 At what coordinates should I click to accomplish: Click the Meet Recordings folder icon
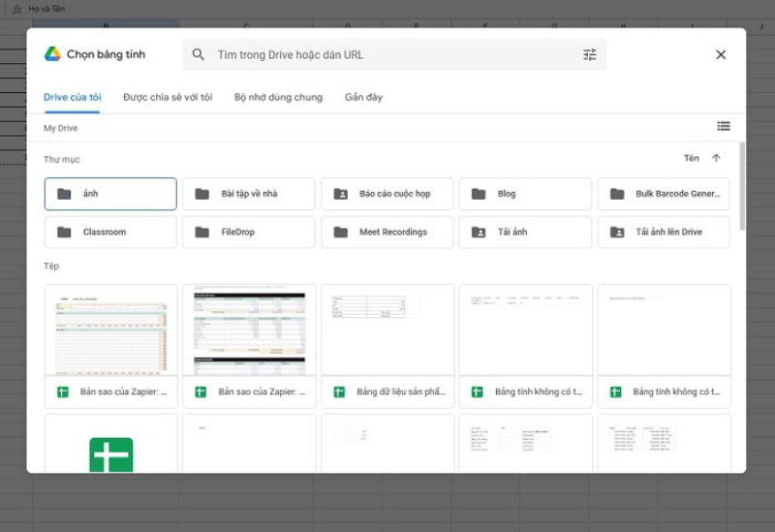coord(341,232)
